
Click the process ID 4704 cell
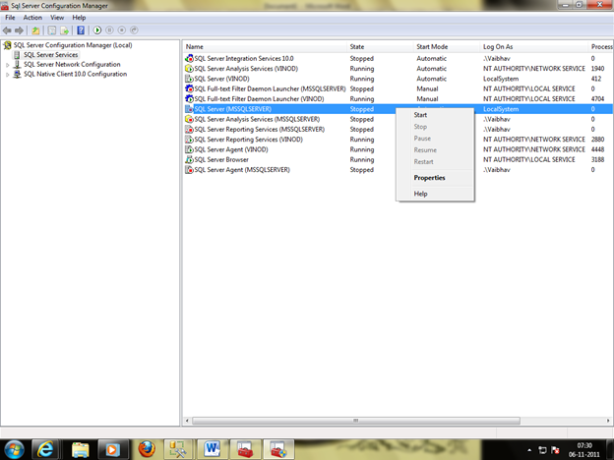point(598,99)
